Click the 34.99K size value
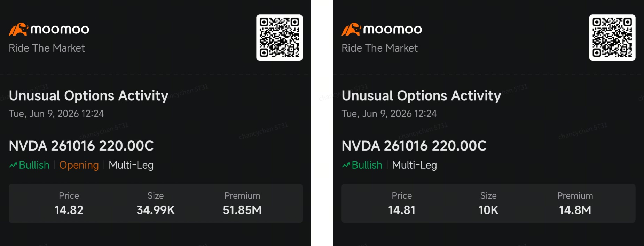 (x=156, y=210)
